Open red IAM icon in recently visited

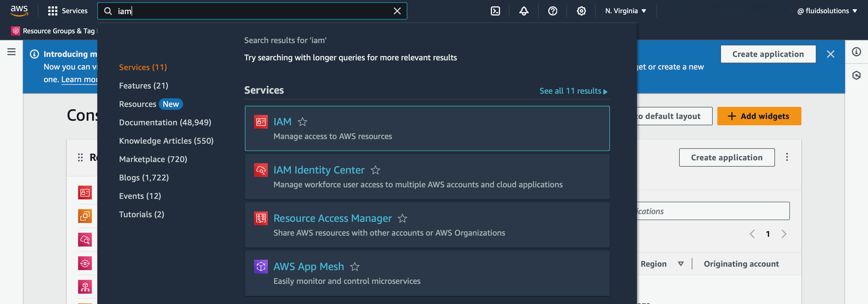pos(85,193)
